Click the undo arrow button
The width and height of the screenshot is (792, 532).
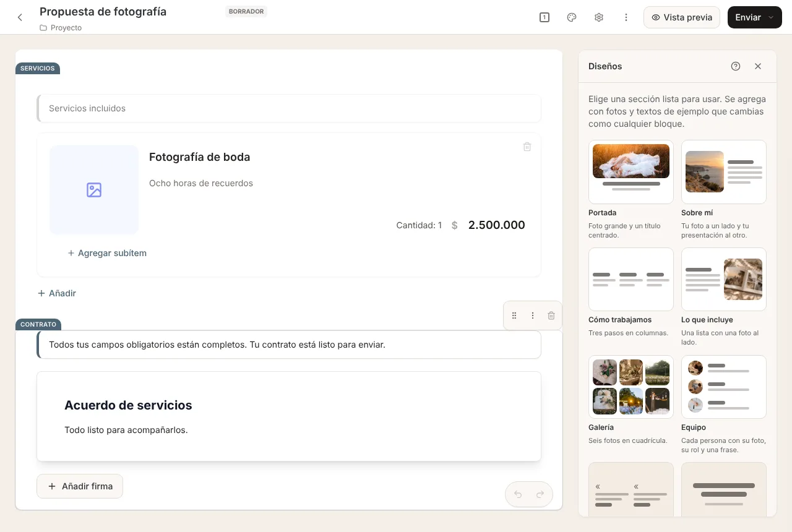[518, 494]
